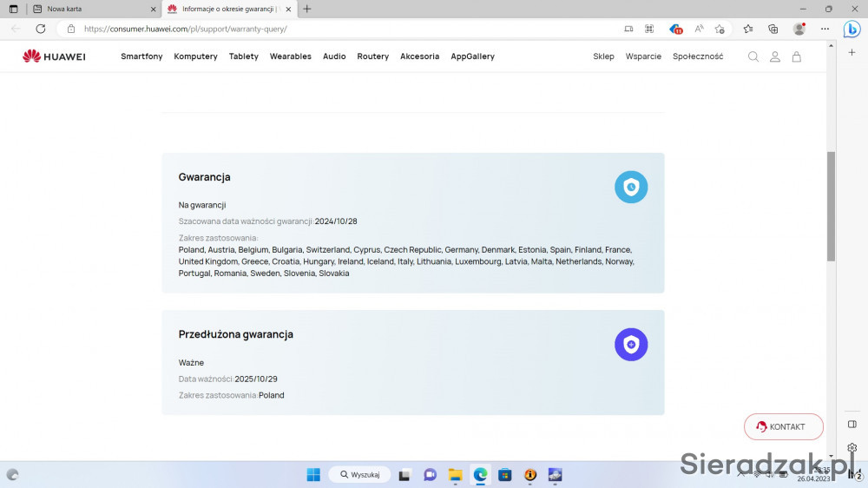Click the browser back arrow
This screenshot has width=868, height=488.
click(16, 29)
